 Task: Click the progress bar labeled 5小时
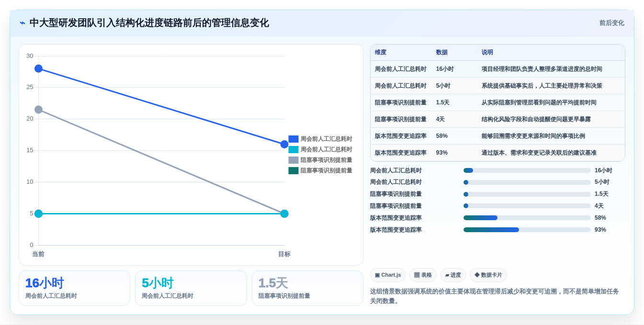527,182
